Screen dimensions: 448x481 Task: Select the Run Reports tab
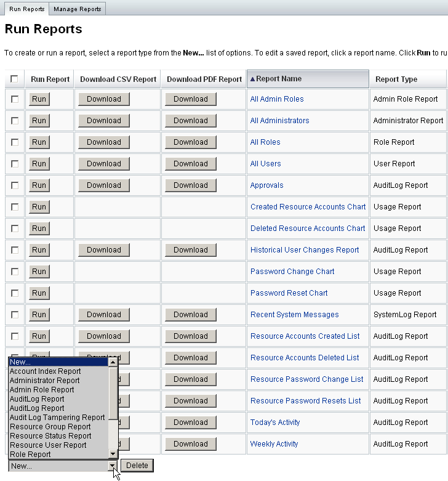[x=26, y=9]
